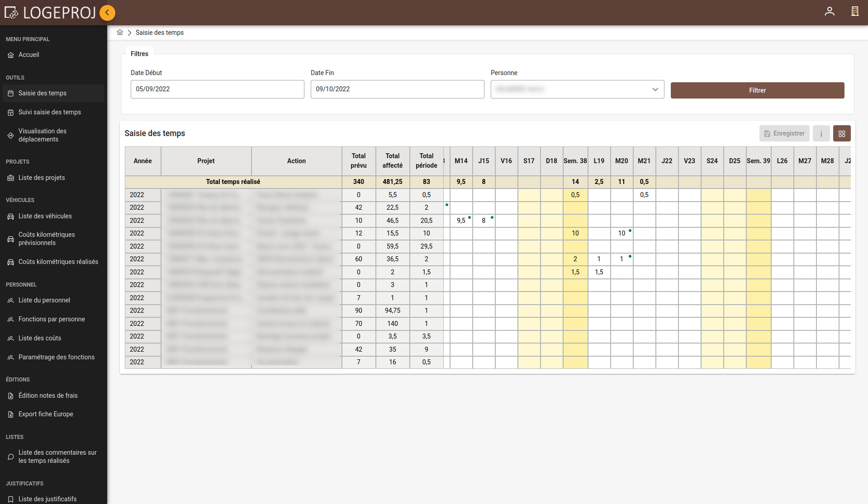Click the Date Fin input field
This screenshot has height=504, width=868.
[x=397, y=89]
